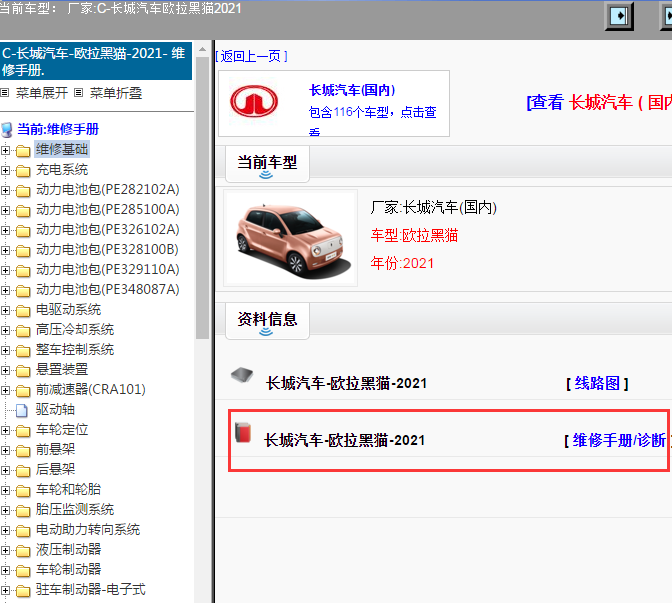Select the 驱动轴 document item
Screen dimensions: 672x603
click(55, 409)
